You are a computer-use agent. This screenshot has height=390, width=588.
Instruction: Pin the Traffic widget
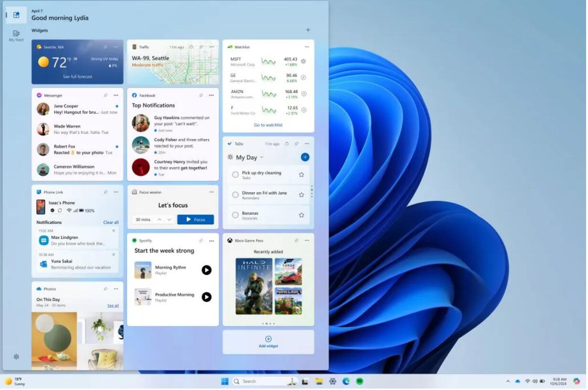pyautogui.click(x=202, y=47)
